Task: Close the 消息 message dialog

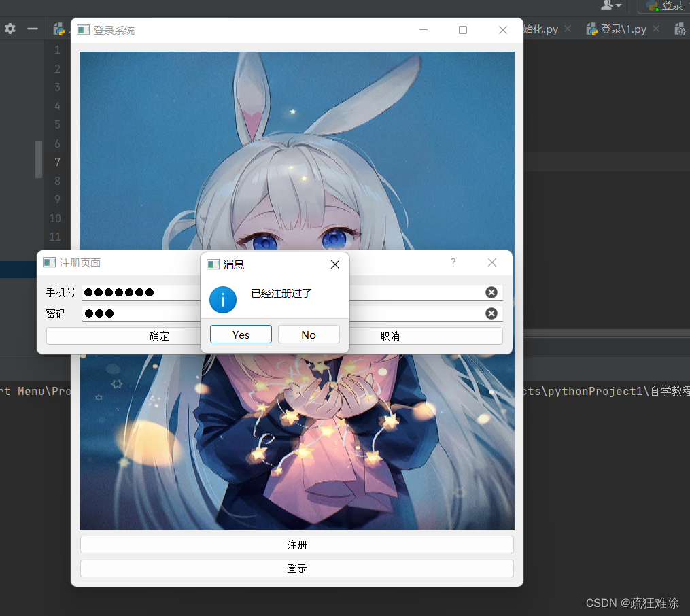Action: click(x=335, y=264)
